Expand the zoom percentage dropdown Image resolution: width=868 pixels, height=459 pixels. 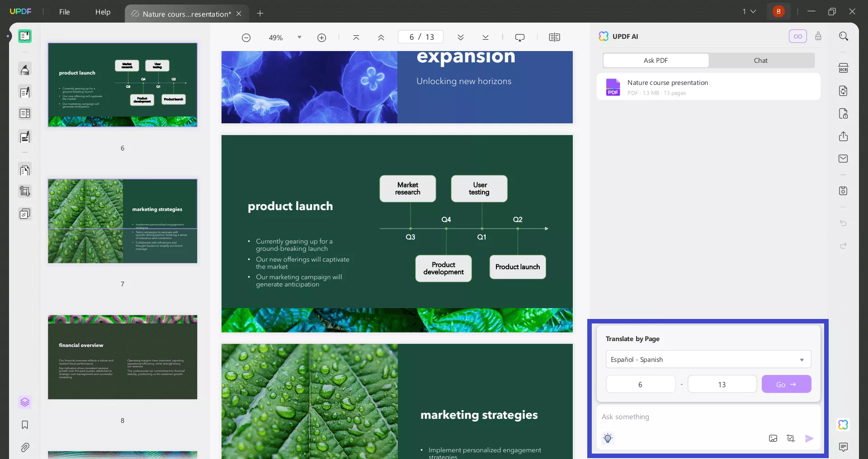coord(299,37)
